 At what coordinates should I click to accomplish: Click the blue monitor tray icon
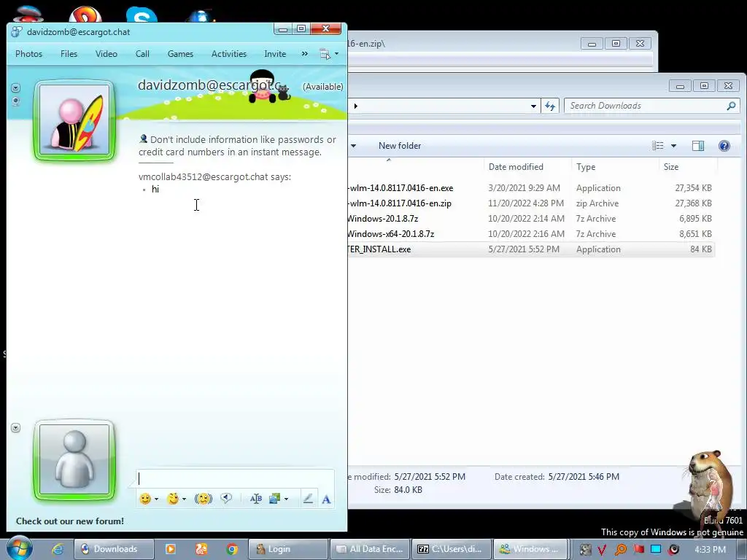[656, 550]
